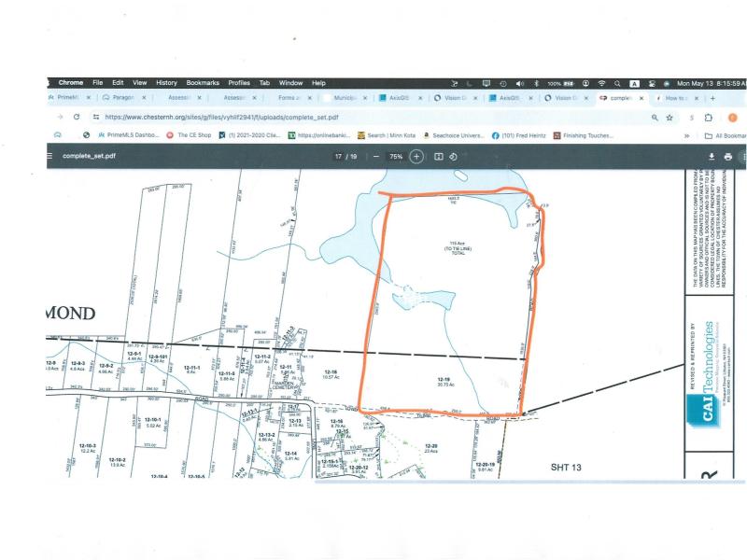The image size is (747, 560).
Task: Open Search Minn Kota bookmark
Action: (387, 135)
